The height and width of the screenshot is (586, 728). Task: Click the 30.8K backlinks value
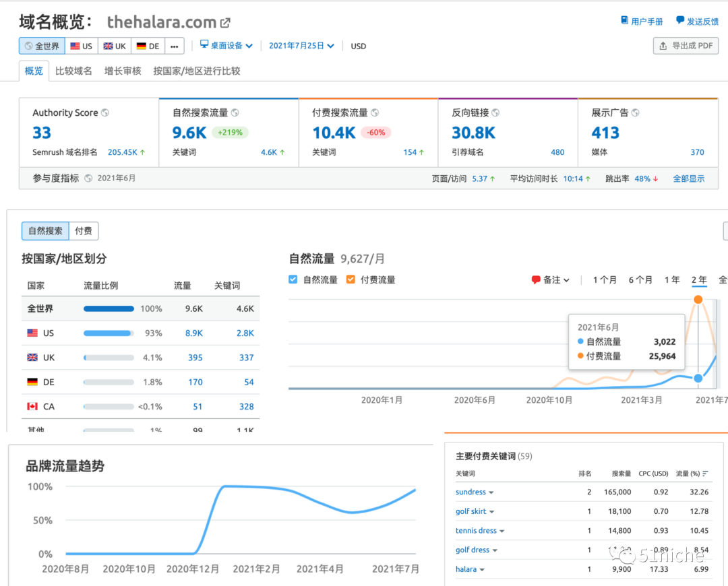pyautogui.click(x=474, y=133)
